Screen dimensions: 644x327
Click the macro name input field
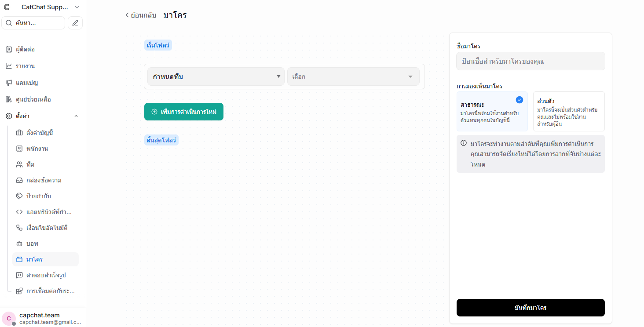pos(531,61)
